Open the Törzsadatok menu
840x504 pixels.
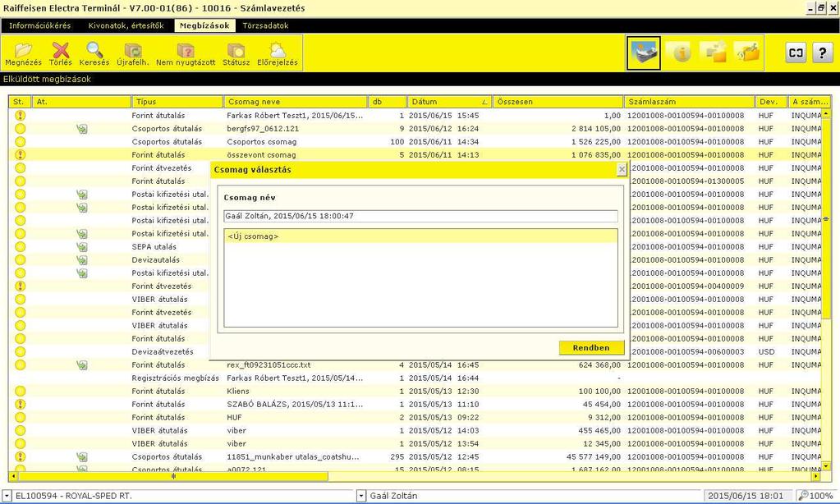265,25
